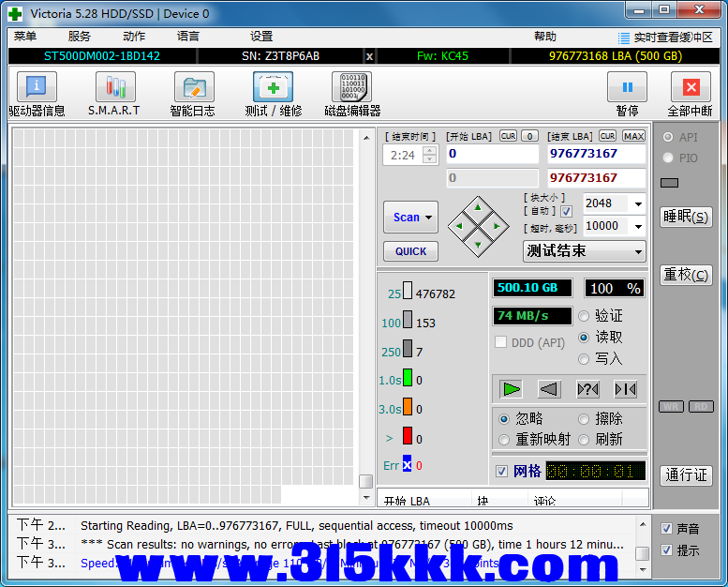Screen dimensions: 728x587
Task: Click the start LBA input field
Action: click(x=492, y=154)
